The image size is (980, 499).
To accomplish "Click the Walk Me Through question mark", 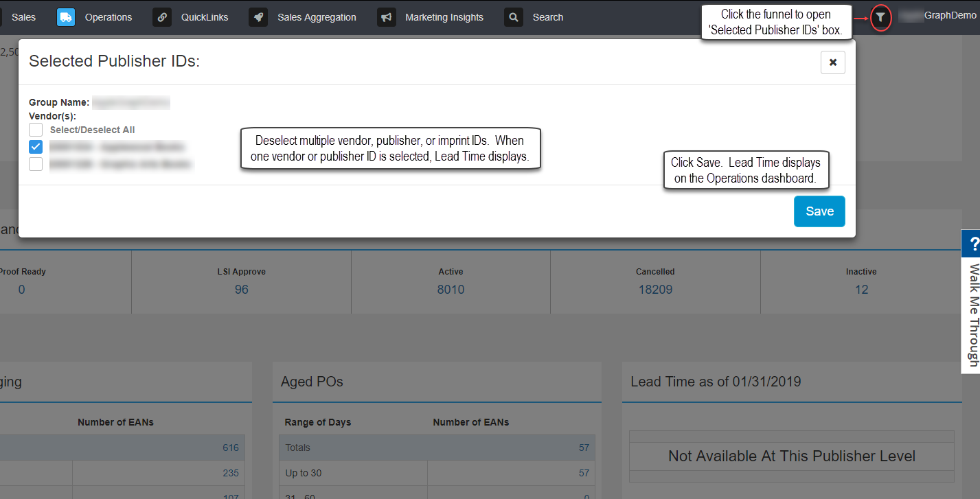I will click(x=972, y=244).
